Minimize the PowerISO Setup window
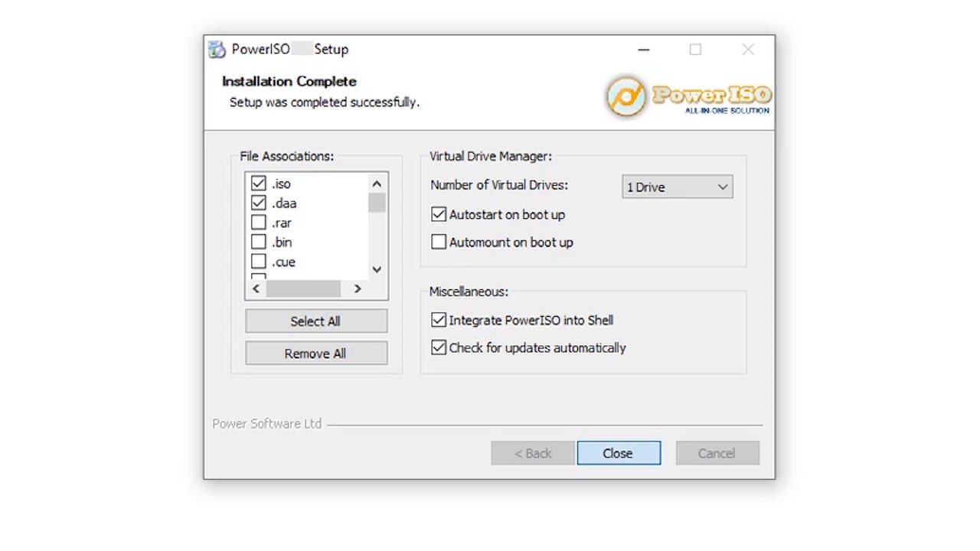 [x=644, y=50]
